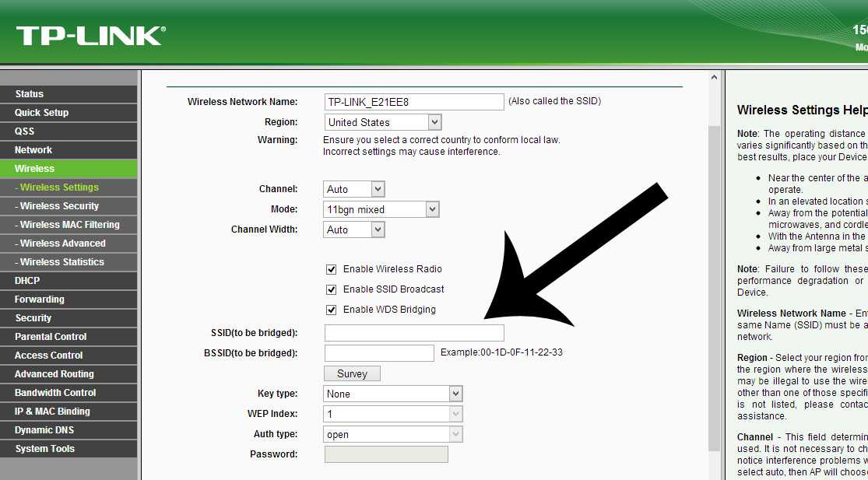Click the SSID(to be bridged) field
The height and width of the screenshot is (480, 868).
pos(414,333)
